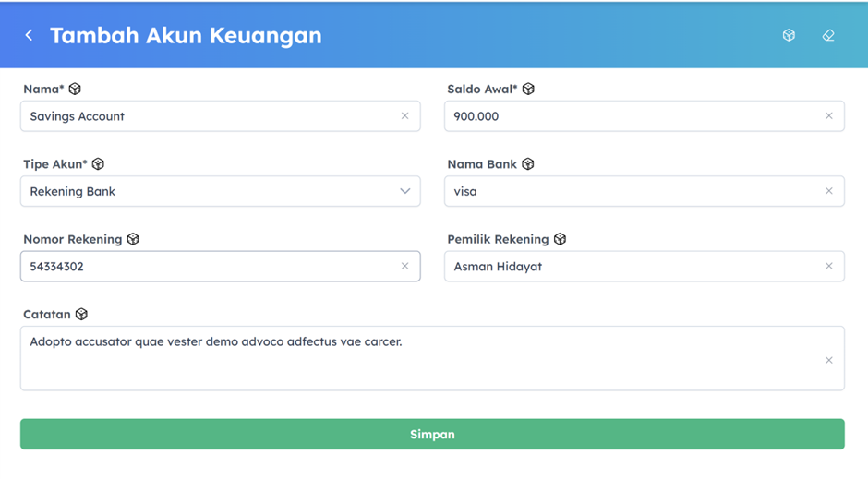Click the cube icon beside Nama Bank
The image size is (868, 479).
pos(528,163)
